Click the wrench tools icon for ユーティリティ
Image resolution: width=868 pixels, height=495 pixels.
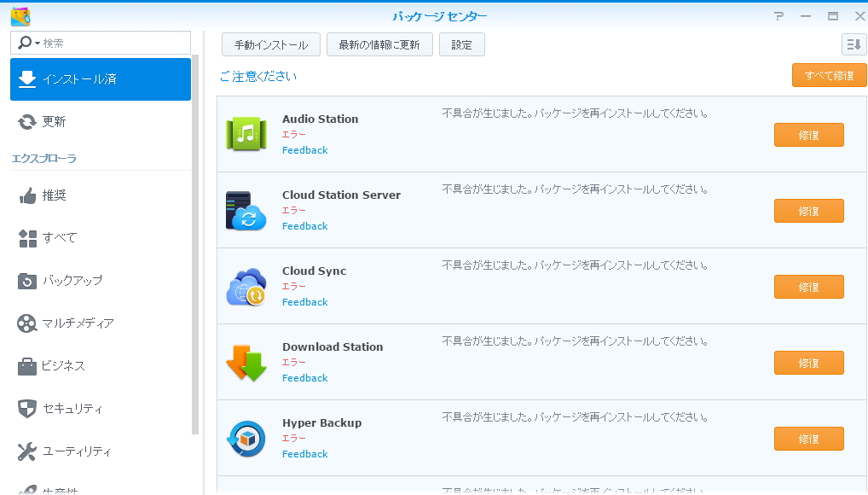27,451
